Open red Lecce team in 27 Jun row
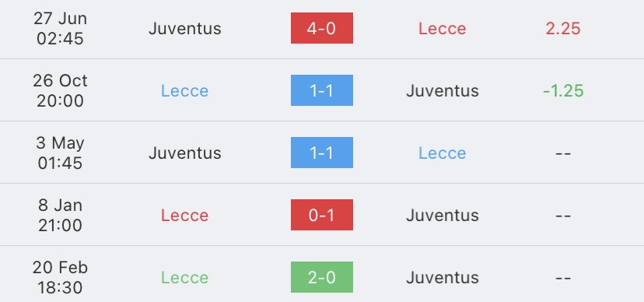Screen dimensions: 644x302 pos(443,28)
